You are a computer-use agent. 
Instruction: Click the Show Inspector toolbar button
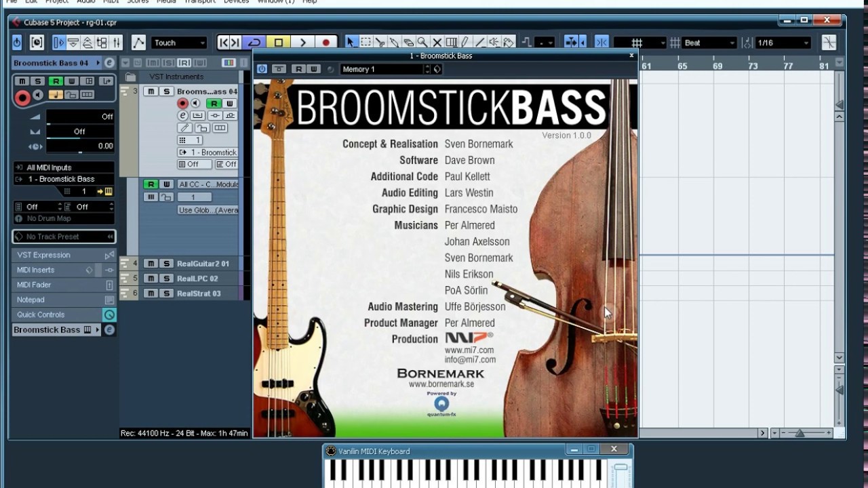click(x=59, y=43)
